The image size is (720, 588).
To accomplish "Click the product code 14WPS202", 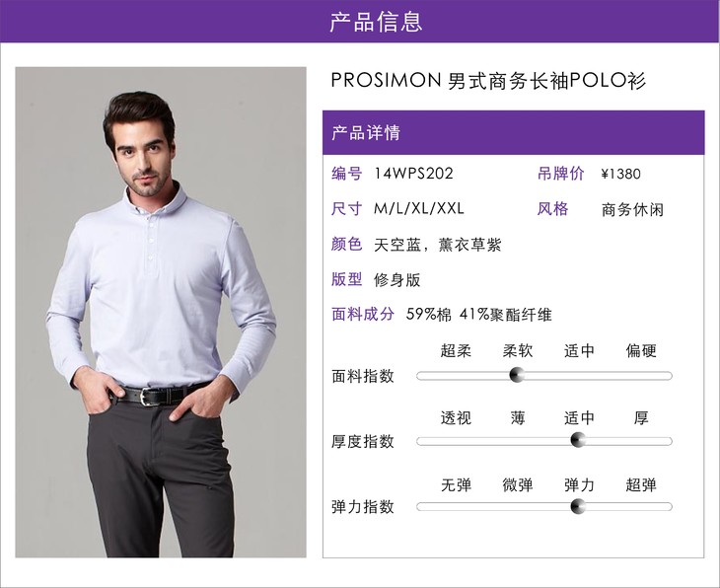I will pyautogui.click(x=413, y=174).
